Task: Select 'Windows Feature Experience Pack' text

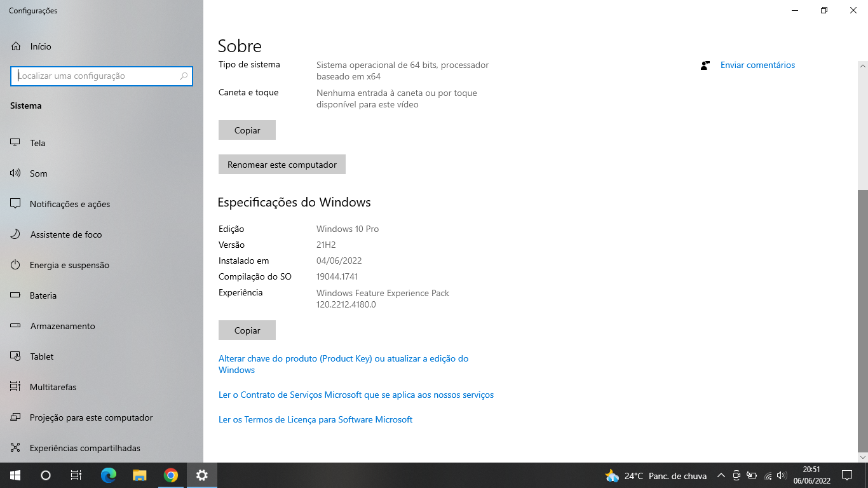Action: click(383, 293)
